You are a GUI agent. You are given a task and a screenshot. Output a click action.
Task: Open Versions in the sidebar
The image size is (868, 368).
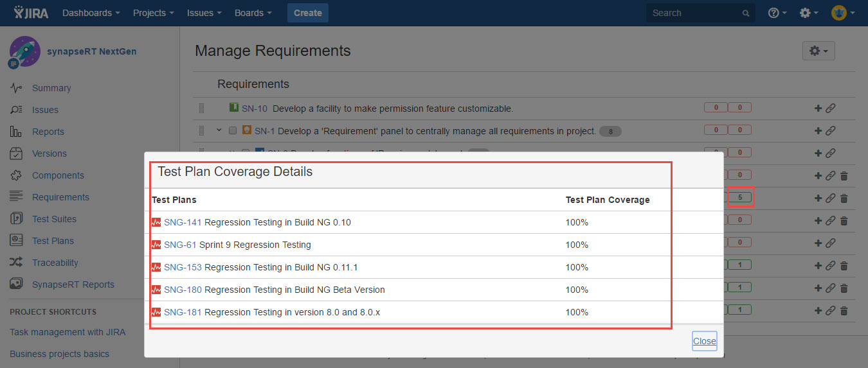pyautogui.click(x=50, y=153)
